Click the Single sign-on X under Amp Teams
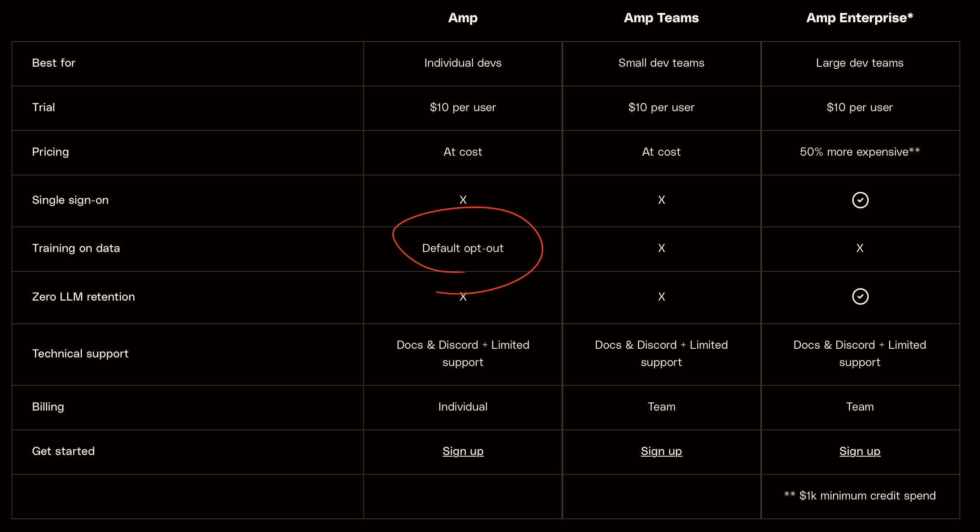The height and width of the screenshot is (532, 980). click(x=661, y=200)
